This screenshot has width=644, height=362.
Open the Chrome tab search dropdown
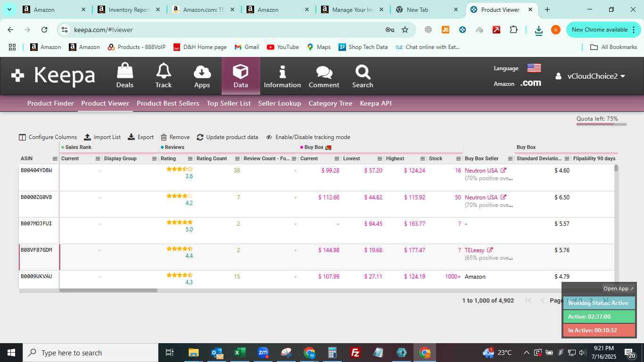9,9
